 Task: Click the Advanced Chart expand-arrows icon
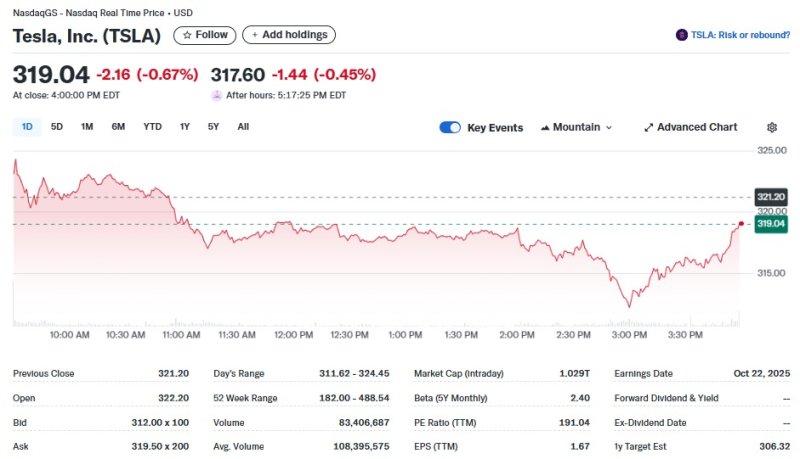click(648, 128)
